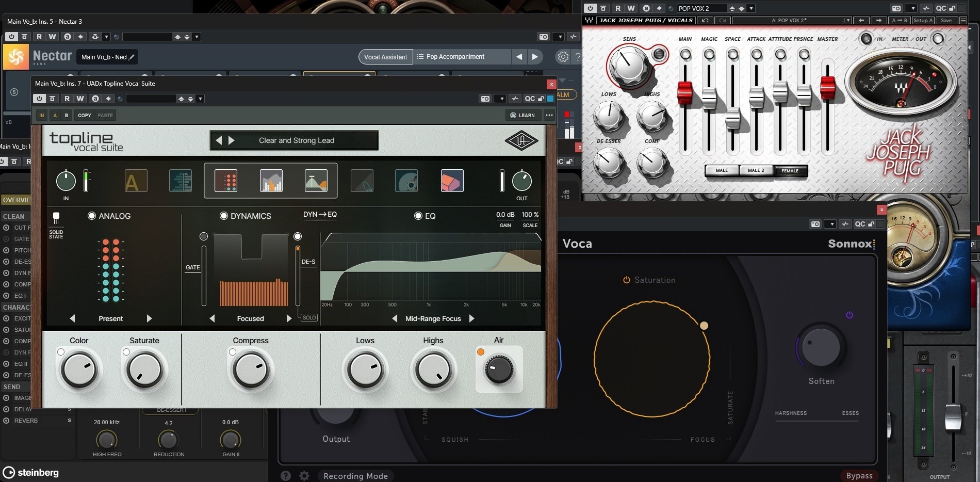Image resolution: width=980 pixels, height=482 pixels.
Task: Open Nectar Vocal Assistant
Action: (x=385, y=57)
